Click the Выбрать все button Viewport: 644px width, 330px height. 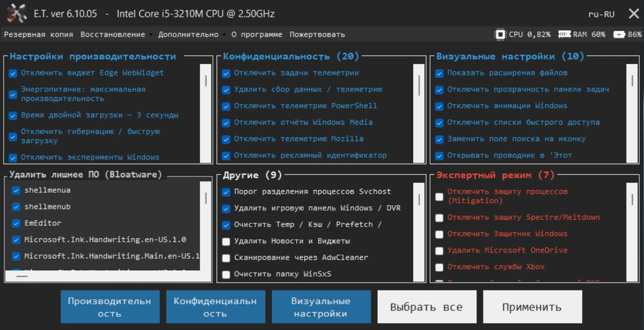427,307
